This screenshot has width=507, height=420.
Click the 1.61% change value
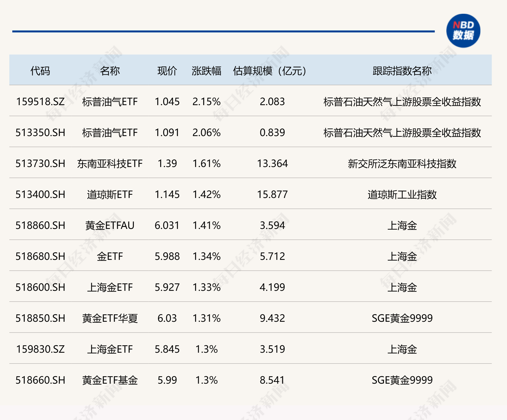coord(207,164)
